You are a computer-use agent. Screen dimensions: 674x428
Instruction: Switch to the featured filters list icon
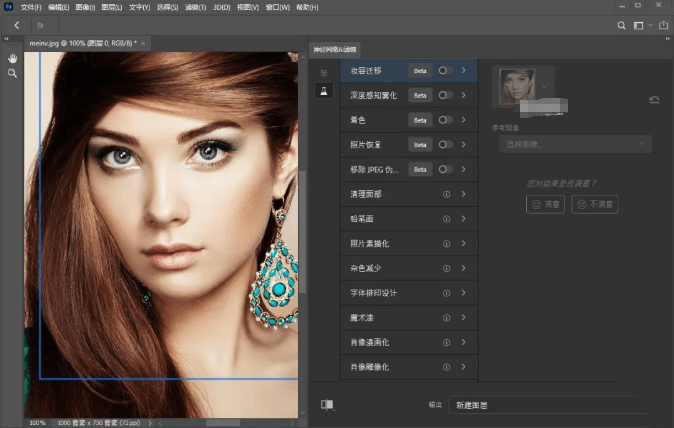(x=324, y=73)
